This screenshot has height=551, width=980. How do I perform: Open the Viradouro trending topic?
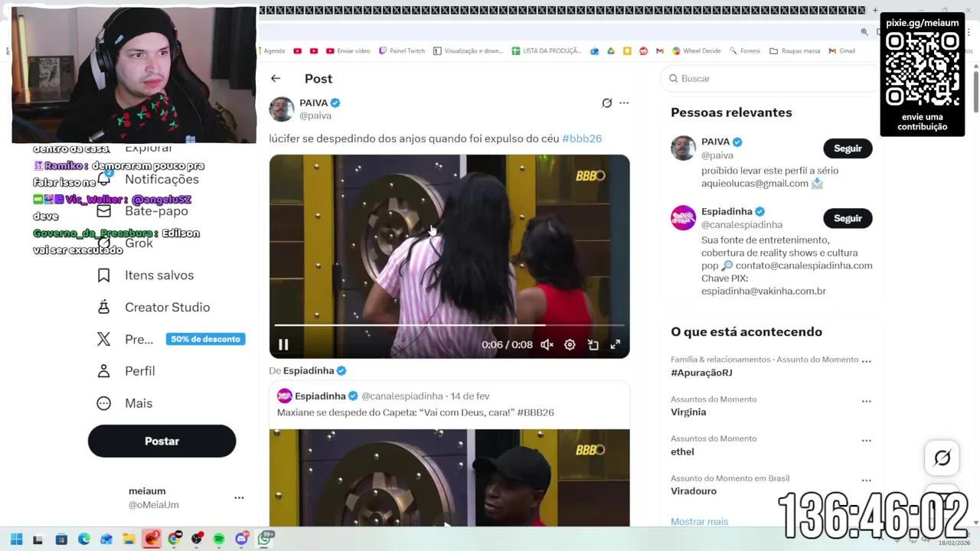694,491
